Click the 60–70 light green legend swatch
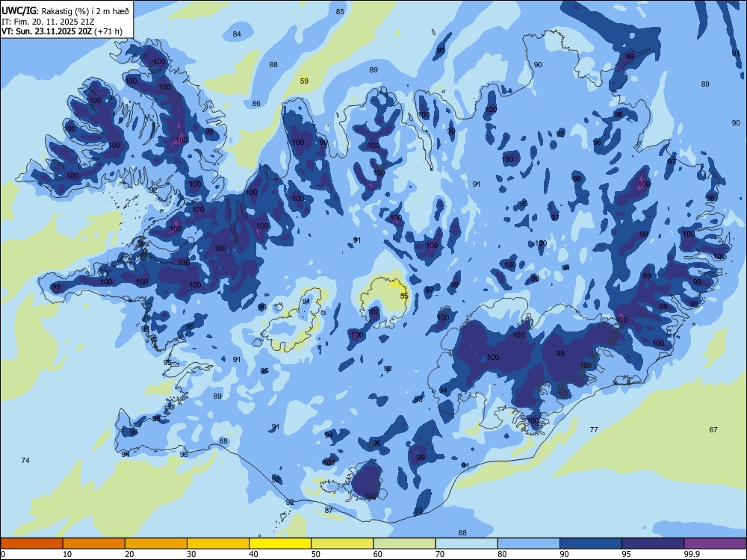This screenshot has height=560, width=747. click(404, 544)
